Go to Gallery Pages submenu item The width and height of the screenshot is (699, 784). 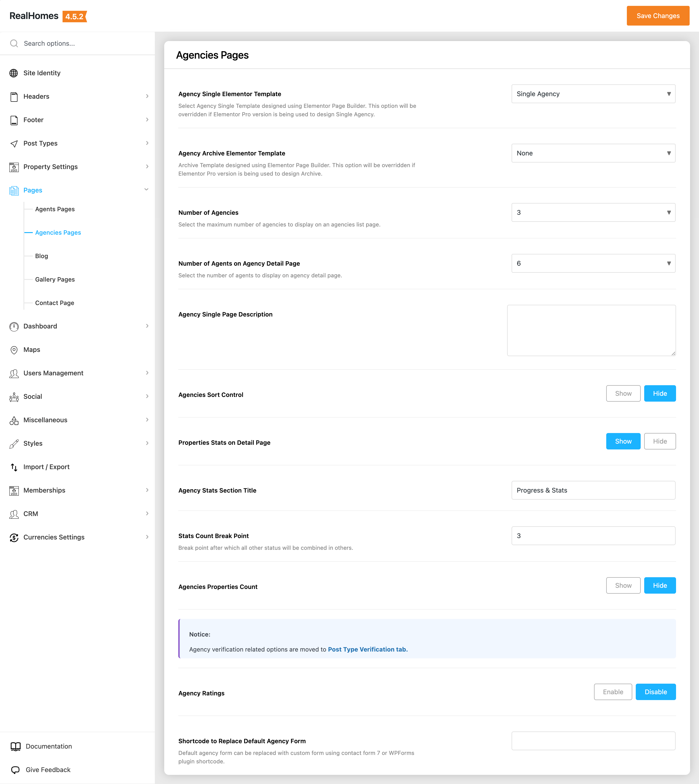coord(55,279)
